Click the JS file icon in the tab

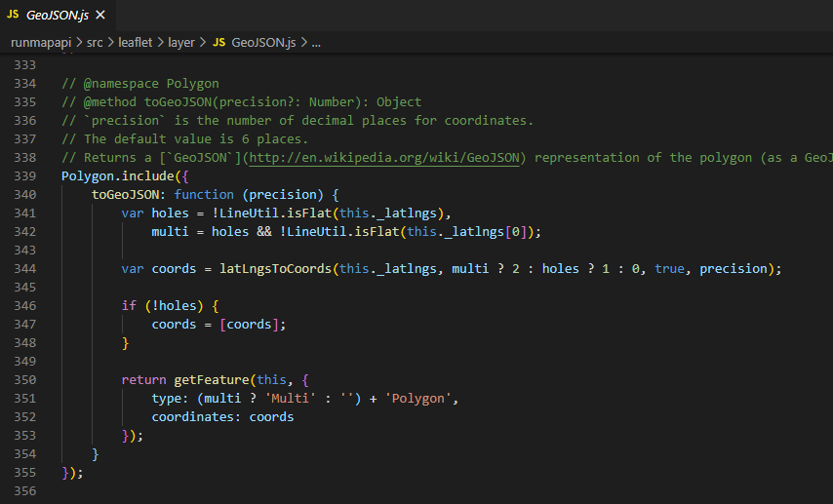point(13,15)
